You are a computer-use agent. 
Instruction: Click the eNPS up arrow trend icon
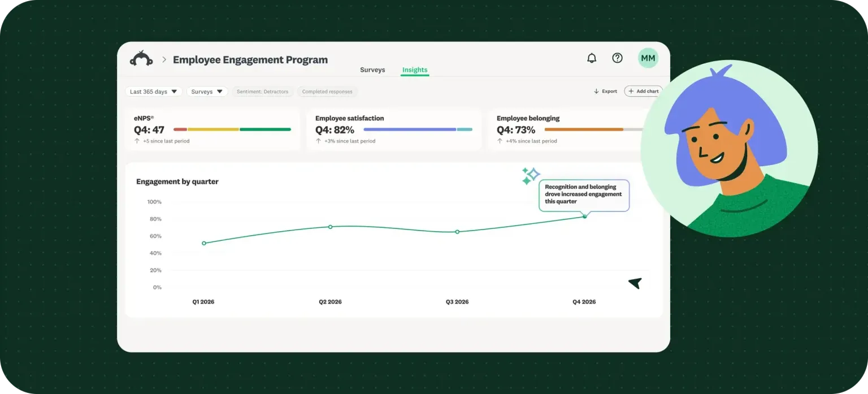click(137, 141)
